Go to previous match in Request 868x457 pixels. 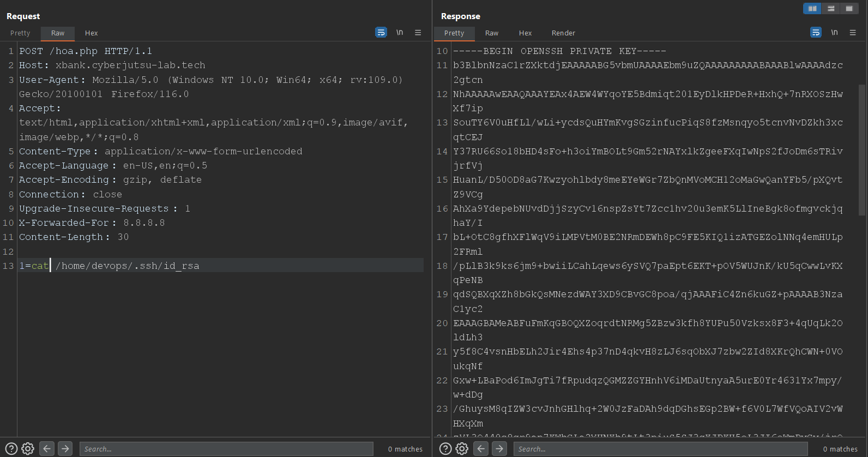(x=47, y=449)
